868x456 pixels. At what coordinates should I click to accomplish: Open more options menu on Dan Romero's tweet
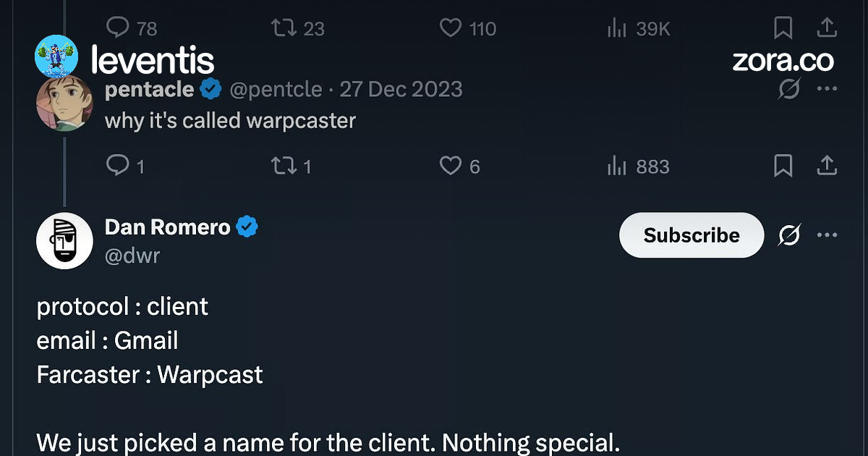827,235
